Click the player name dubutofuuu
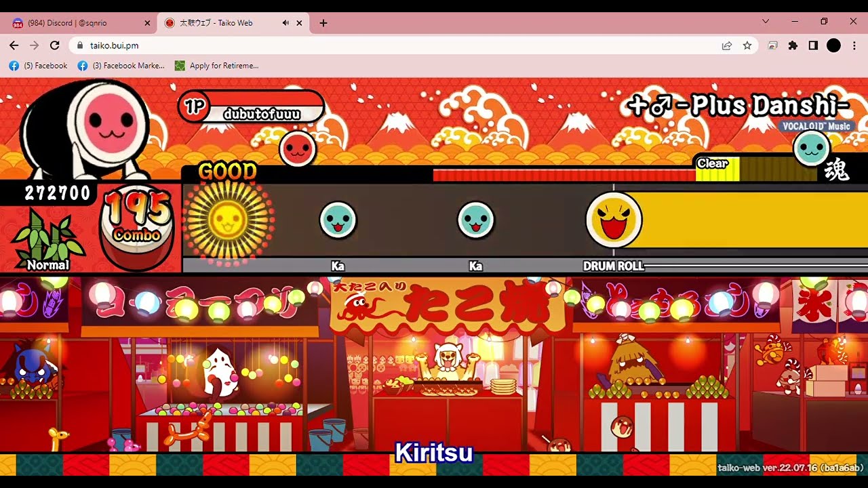The height and width of the screenshot is (488, 868). [x=262, y=114]
